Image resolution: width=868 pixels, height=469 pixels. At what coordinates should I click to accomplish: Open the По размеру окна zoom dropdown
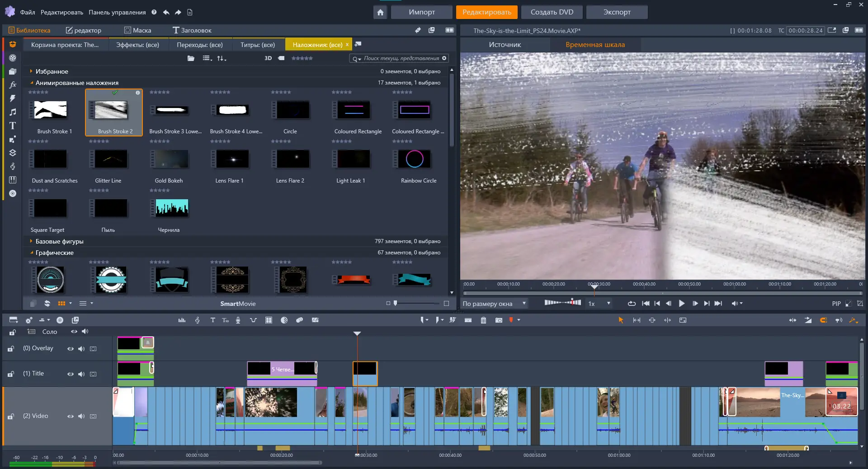point(494,304)
